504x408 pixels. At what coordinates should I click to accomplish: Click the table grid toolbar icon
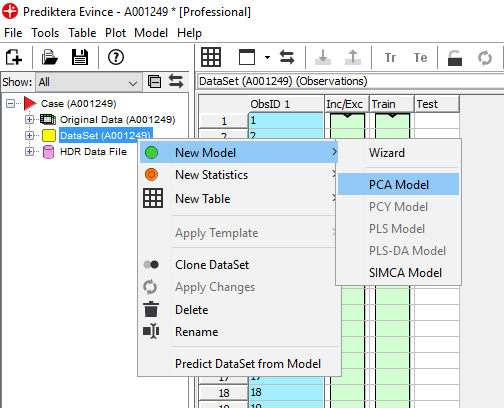(x=211, y=57)
